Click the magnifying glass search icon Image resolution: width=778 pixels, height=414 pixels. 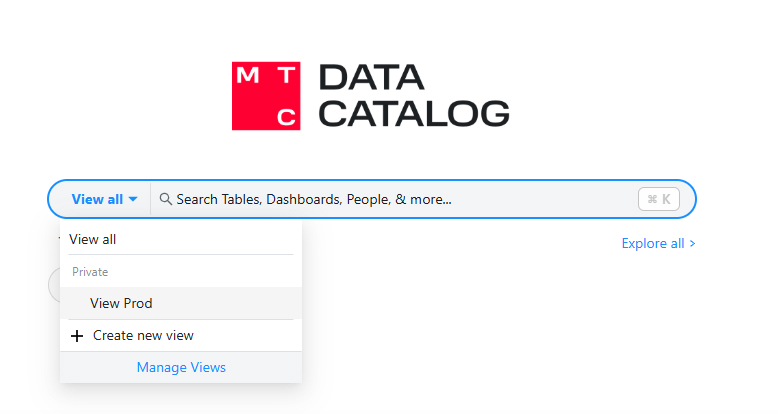point(166,199)
